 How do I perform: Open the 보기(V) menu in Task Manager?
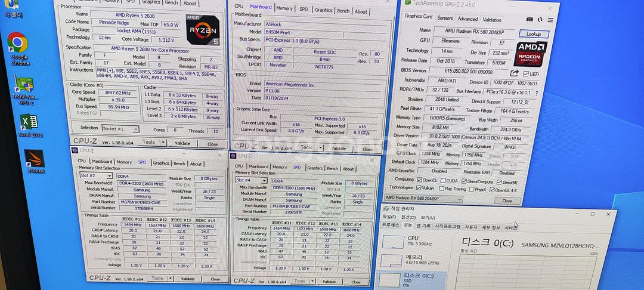tap(428, 218)
